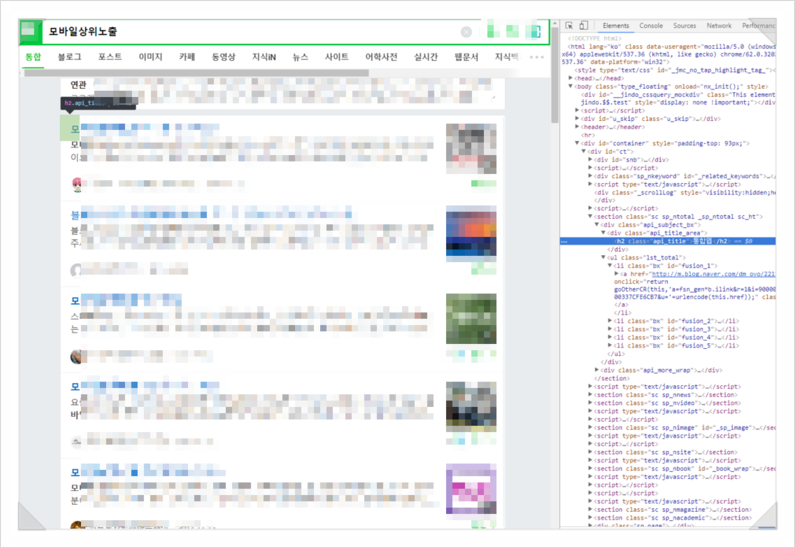Image resolution: width=795 pixels, height=548 pixels.
Task: Expand the section class="sc sp_nnews" node
Action: point(590,394)
